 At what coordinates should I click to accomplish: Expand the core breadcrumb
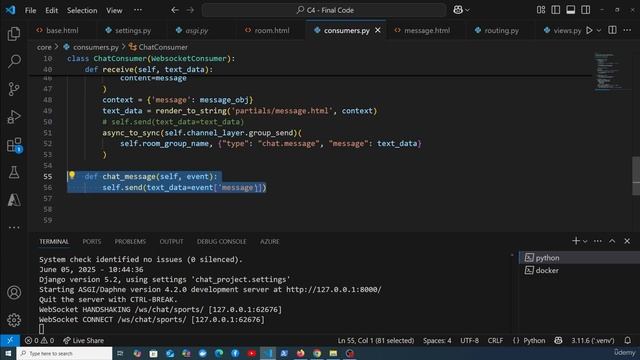click(x=44, y=47)
